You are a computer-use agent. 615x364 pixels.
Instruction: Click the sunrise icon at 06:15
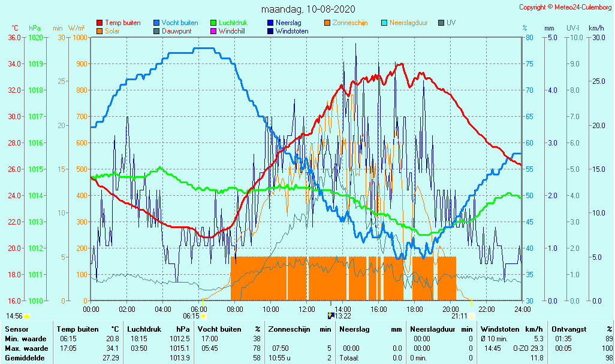(204, 316)
